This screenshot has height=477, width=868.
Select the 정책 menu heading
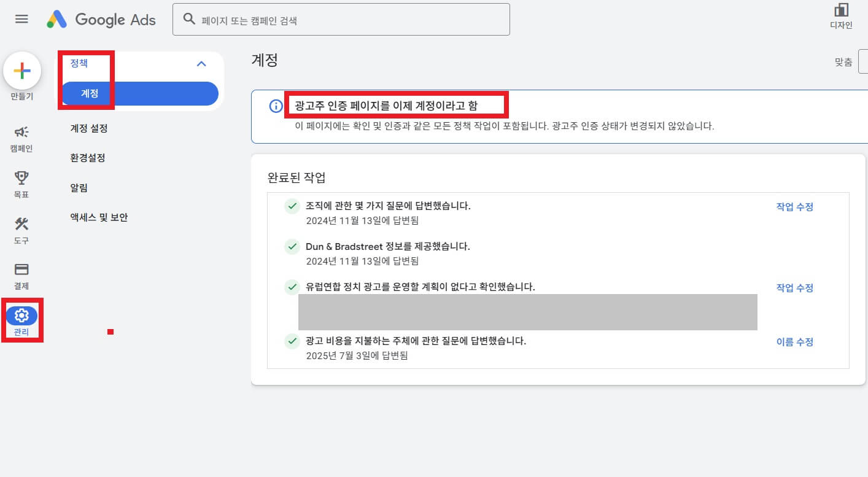point(79,63)
